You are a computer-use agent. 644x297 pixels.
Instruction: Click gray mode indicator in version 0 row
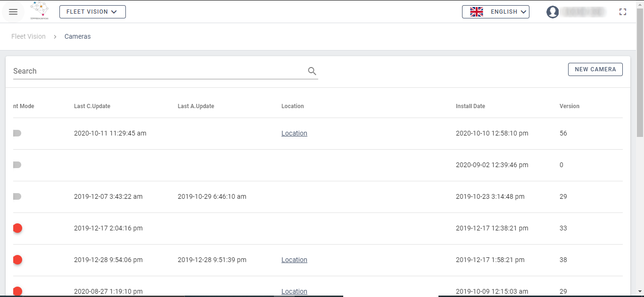pyautogui.click(x=17, y=165)
